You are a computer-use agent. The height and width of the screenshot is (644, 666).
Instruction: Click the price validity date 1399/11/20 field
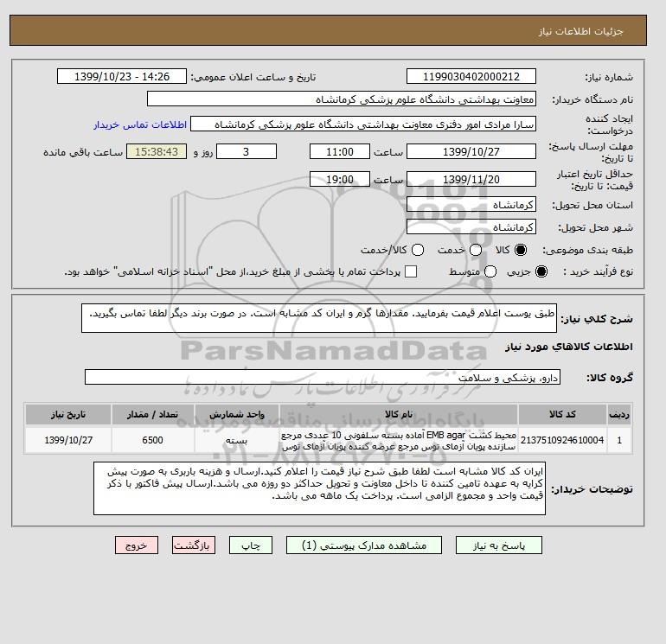(471, 179)
